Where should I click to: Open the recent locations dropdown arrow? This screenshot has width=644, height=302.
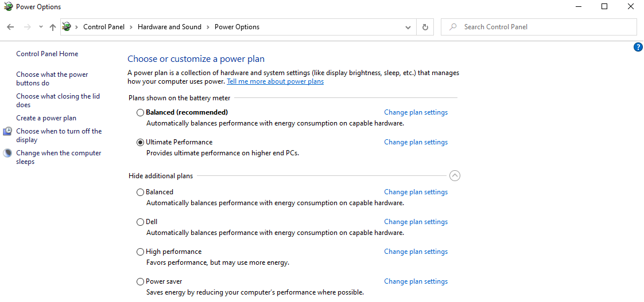(x=41, y=27)
